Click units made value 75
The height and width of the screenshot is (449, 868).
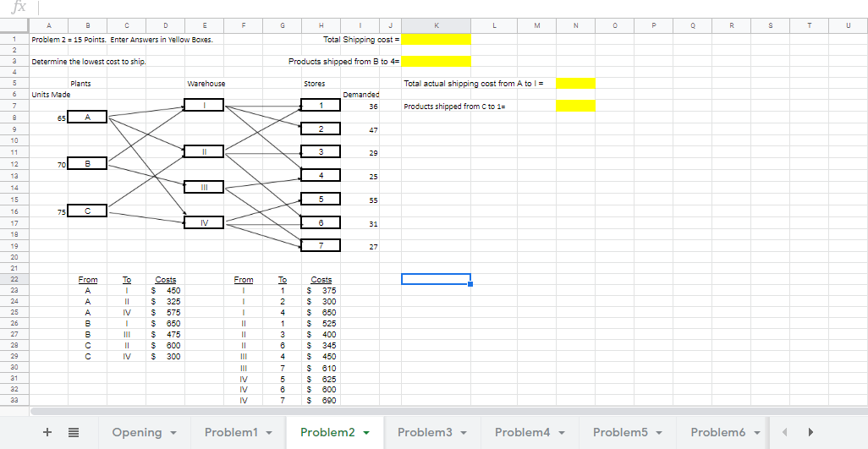coord(62,211)
